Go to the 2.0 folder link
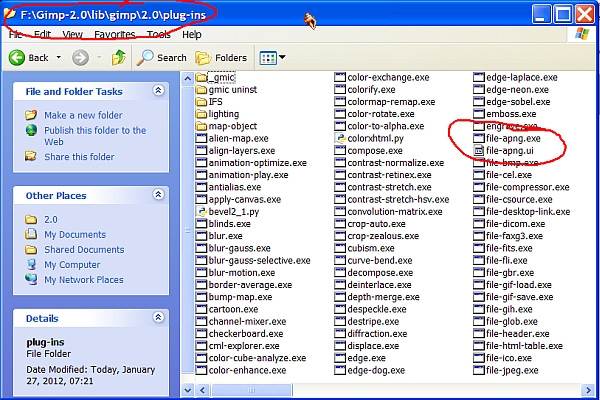Screen dimensions: 600x400 point(51,220)
